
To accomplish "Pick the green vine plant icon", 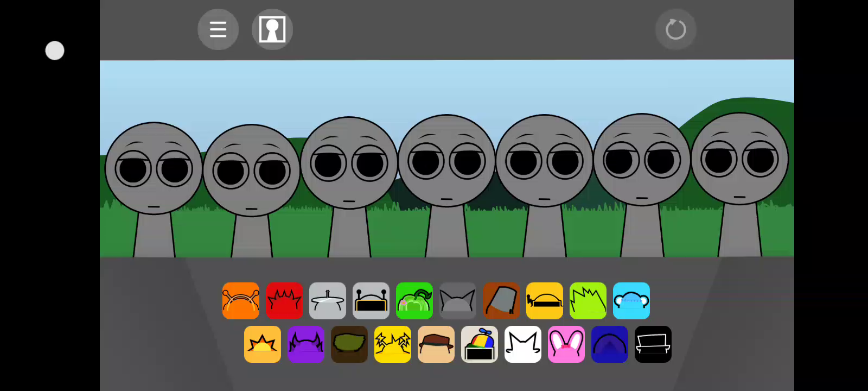I will point(414,301).
